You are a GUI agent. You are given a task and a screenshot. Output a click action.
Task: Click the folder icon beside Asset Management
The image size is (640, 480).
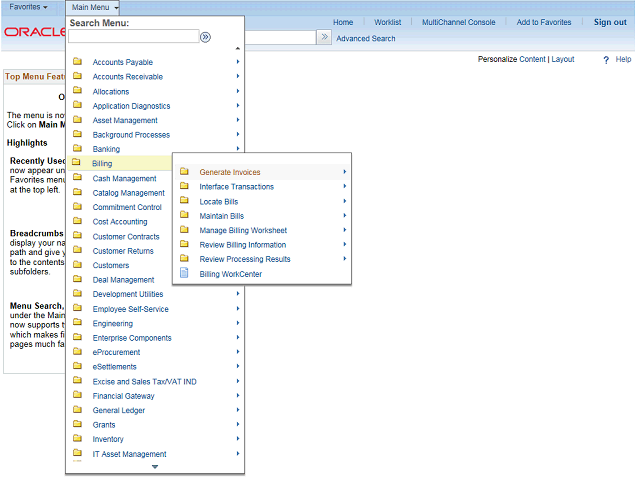tap(77, 120)
